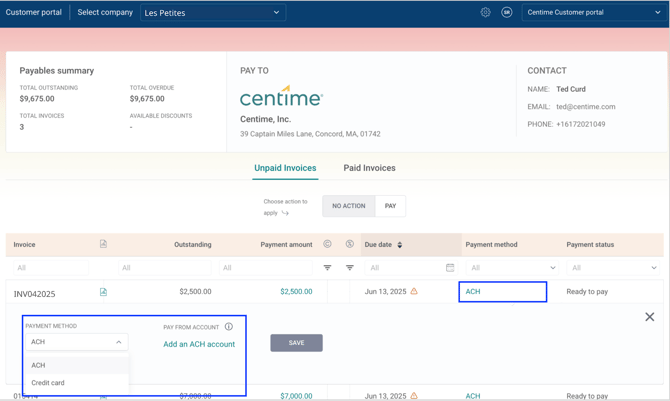Click the Payment amount column header
The image size is (670, 401).
tap(286, 245)
